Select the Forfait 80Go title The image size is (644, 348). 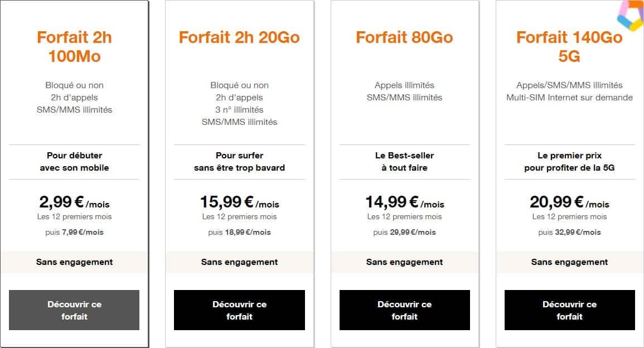click(404, 37)
